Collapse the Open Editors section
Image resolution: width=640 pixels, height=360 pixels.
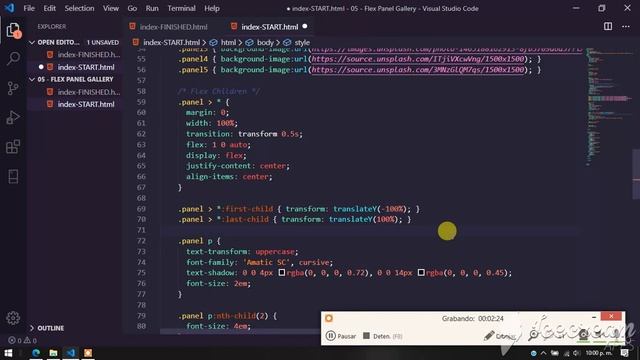(32, 42)
